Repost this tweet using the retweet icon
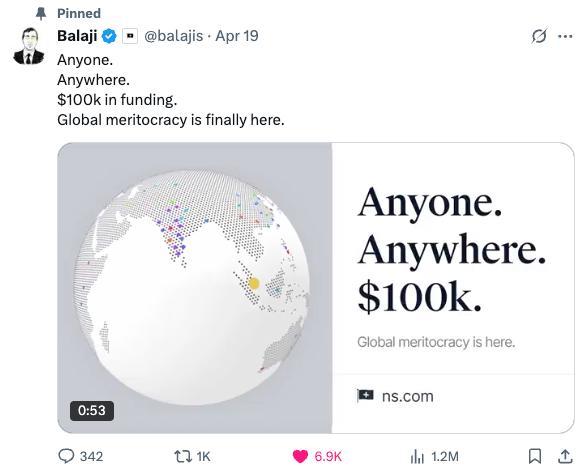 183,456
